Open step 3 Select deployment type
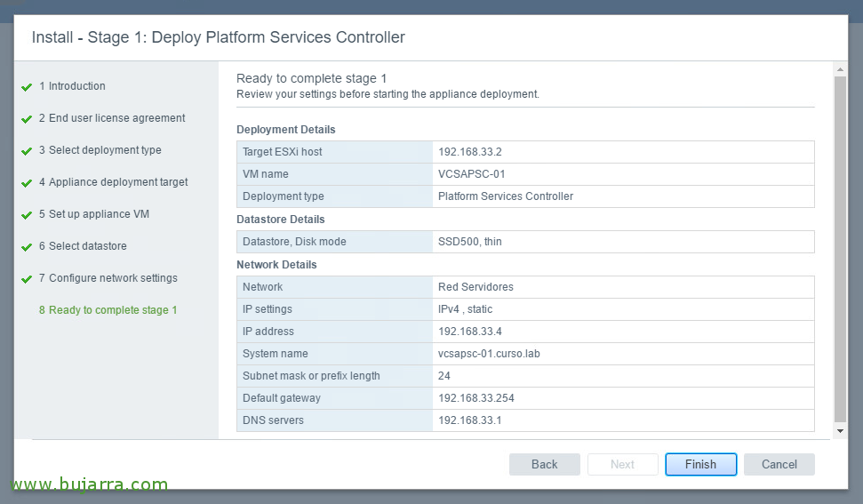 100,149
